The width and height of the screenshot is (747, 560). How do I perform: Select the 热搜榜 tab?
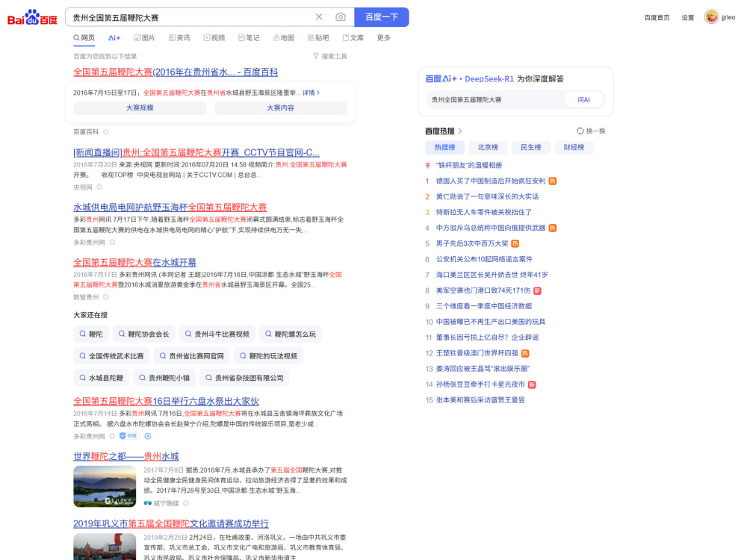pyautogui.click(x=444, y=148)
